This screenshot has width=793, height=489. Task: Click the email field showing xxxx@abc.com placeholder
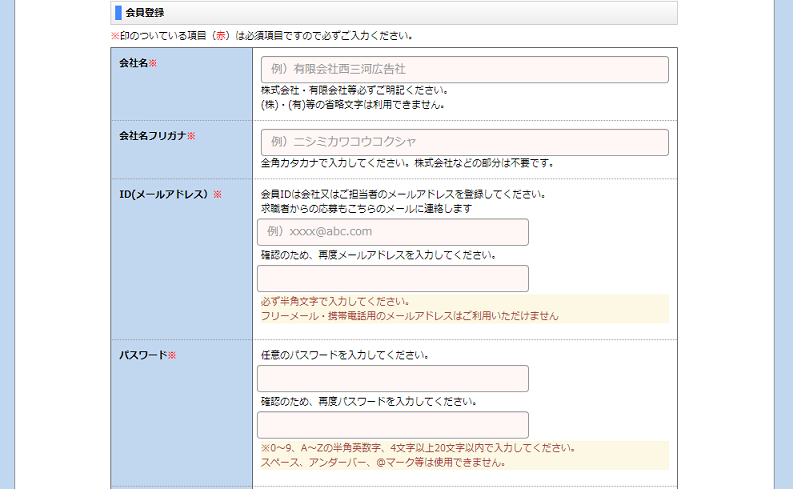click(x=392, y=232)
